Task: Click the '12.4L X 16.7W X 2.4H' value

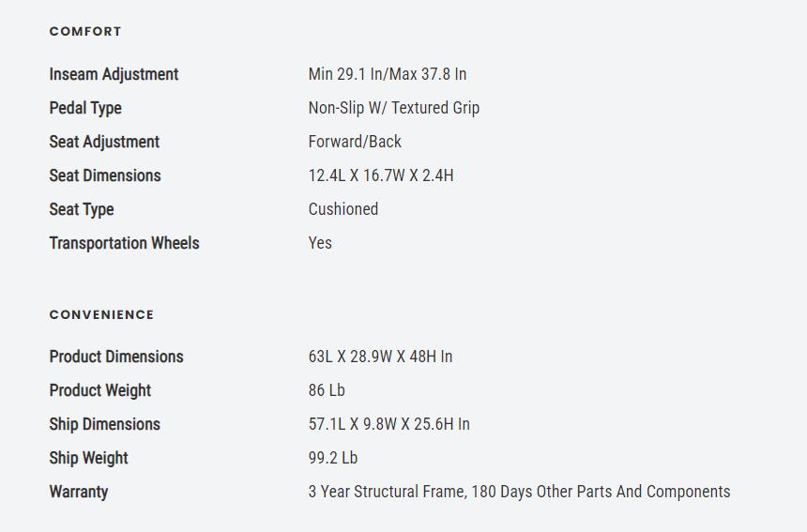Action: tap(380, 175)
